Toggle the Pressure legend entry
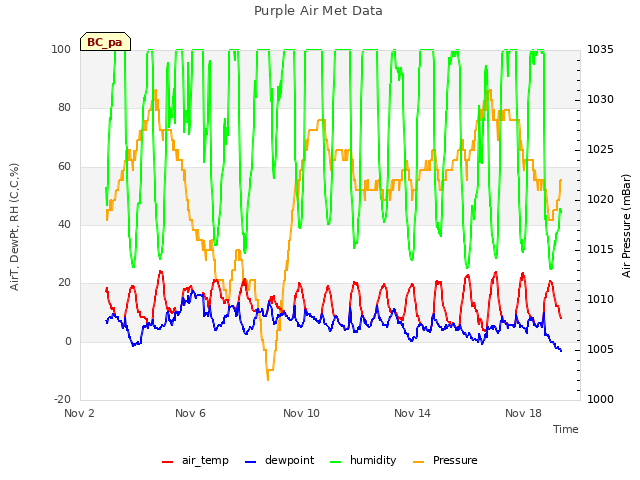The width and height of the screenshot is (640, 480). (x=445, y=460)
